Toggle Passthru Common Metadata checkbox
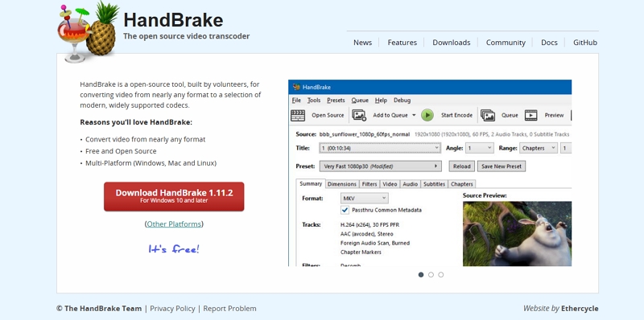This screenshot has height=320, width=644. 345,210
